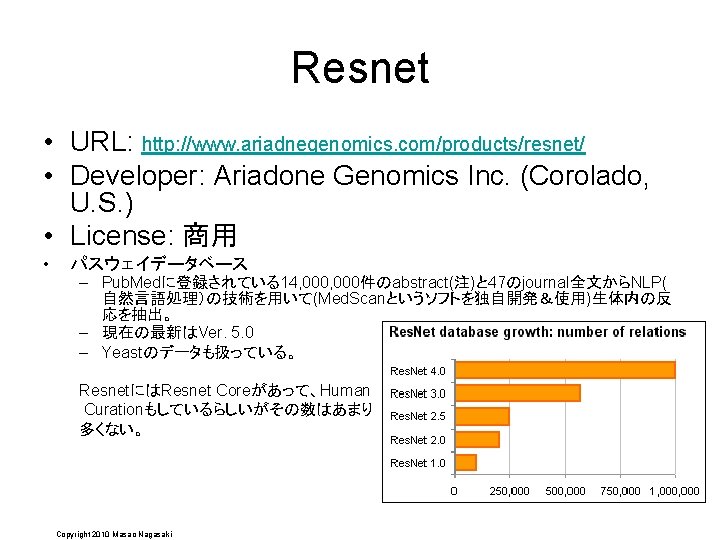Click the "0" x-axis value

[454, 491]
